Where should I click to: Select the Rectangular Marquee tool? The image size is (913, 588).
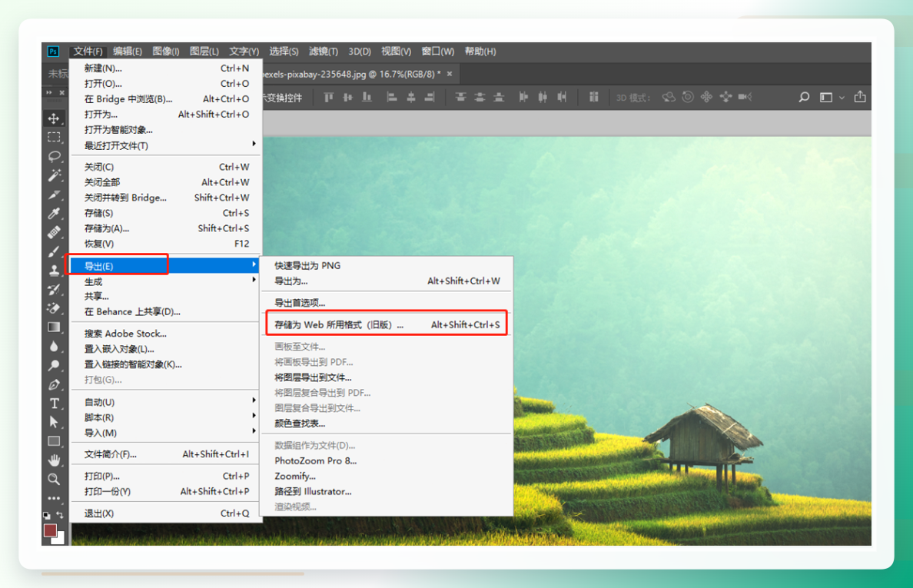(x=54, y=138)
